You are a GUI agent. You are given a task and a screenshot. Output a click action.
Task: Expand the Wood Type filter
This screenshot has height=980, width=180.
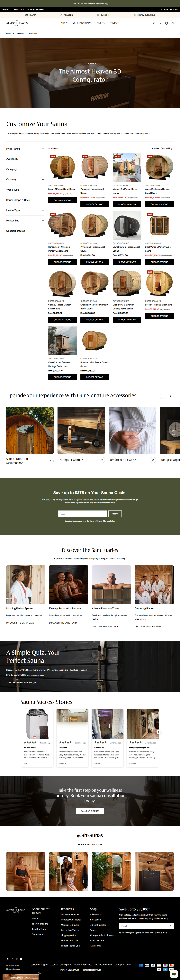click(25, 190)
